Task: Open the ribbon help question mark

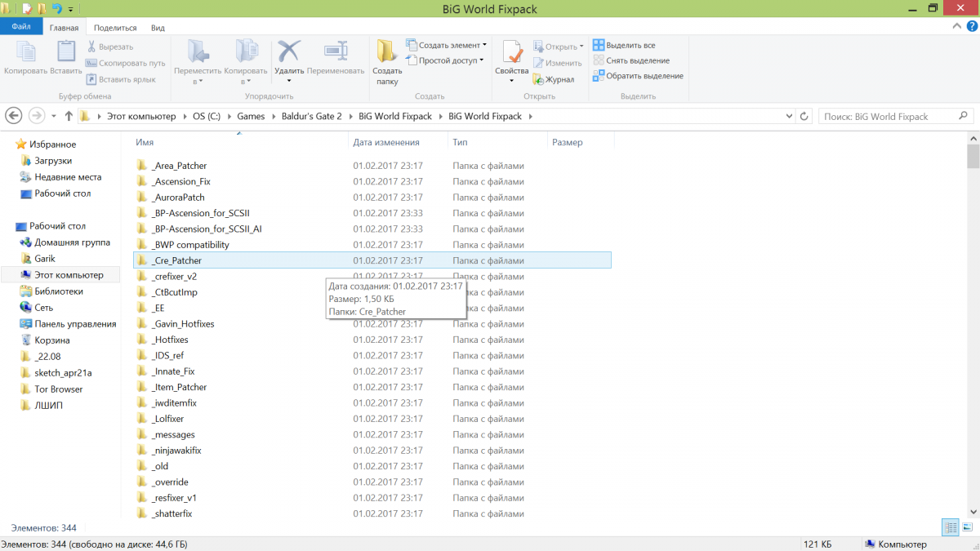Action: 971,27
